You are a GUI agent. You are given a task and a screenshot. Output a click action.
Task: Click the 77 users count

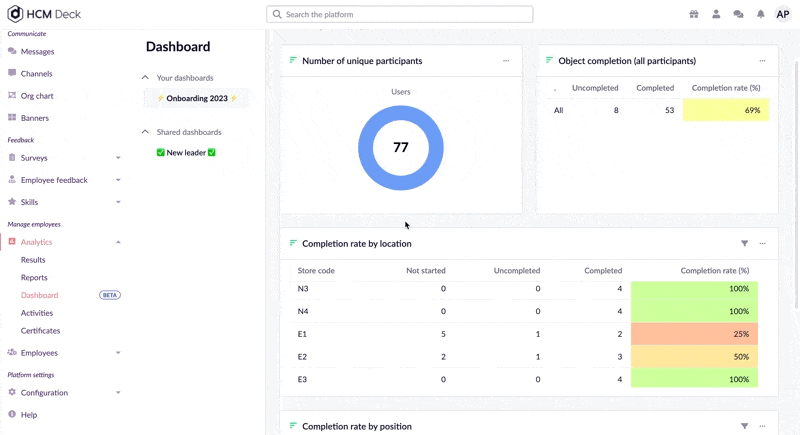click(401, 147)
